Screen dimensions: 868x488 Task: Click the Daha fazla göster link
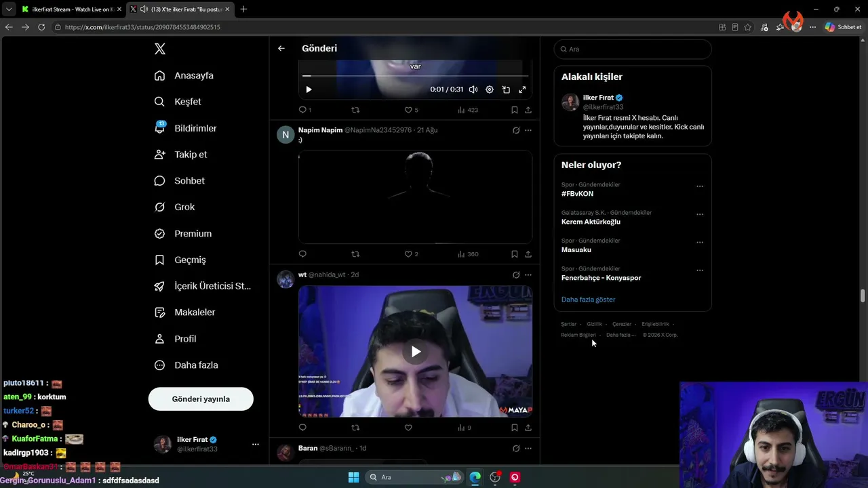[588, 300]
